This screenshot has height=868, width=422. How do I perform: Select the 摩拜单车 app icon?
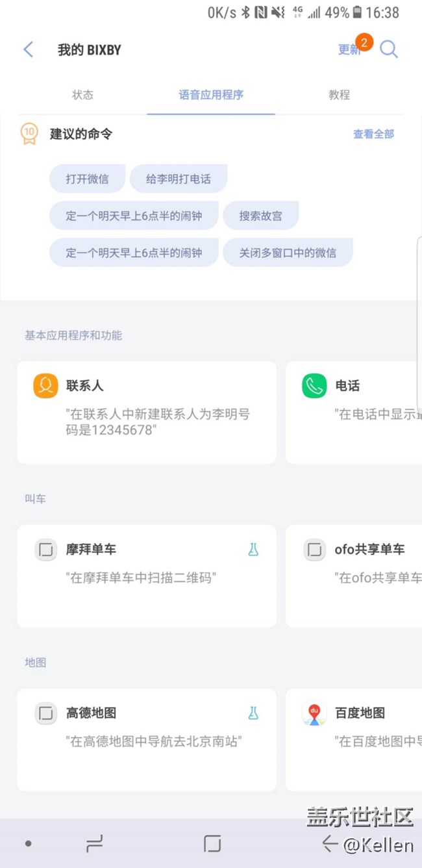click(45, 549)
